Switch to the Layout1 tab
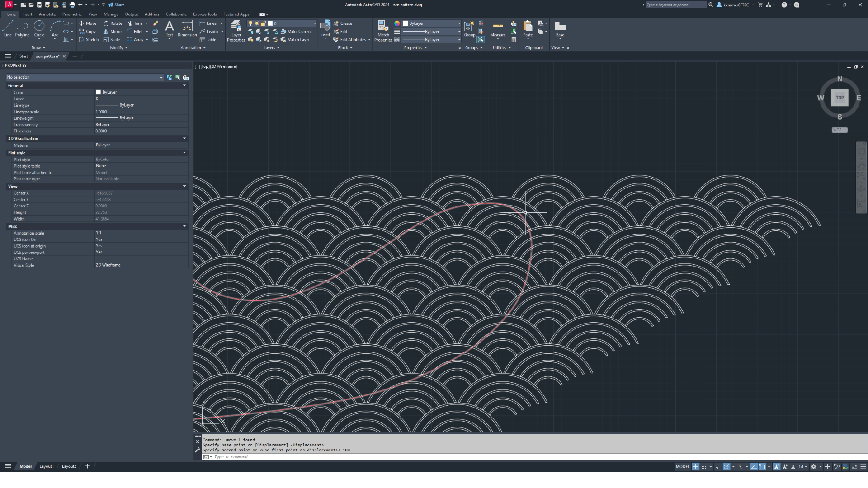The image size is (868, 488). tap(47, 466)
